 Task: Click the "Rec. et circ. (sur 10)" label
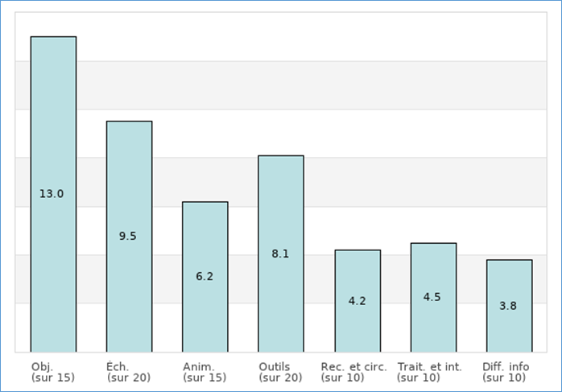coord(353,373)
